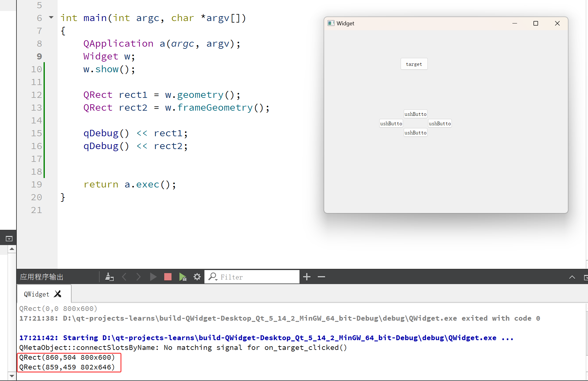This screenshot has width=588, height=381.
Task: Click the re-run gray play icon
Action: (153, 277)
